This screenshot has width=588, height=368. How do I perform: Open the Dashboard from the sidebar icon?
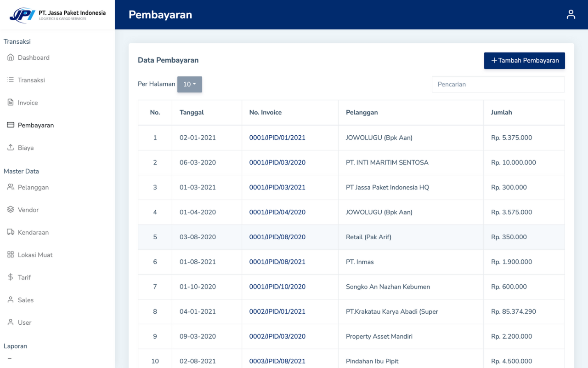click(x=10, y=57)
